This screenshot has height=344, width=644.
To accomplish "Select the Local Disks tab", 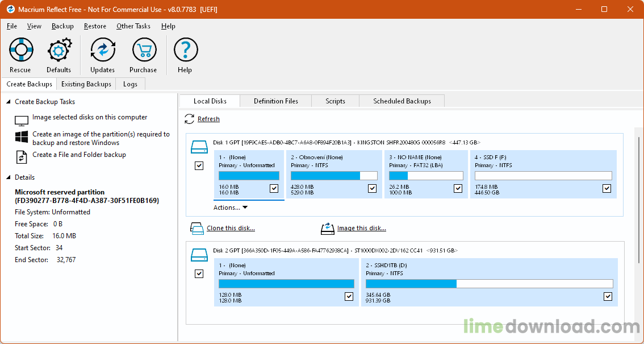I will point(210,101).
